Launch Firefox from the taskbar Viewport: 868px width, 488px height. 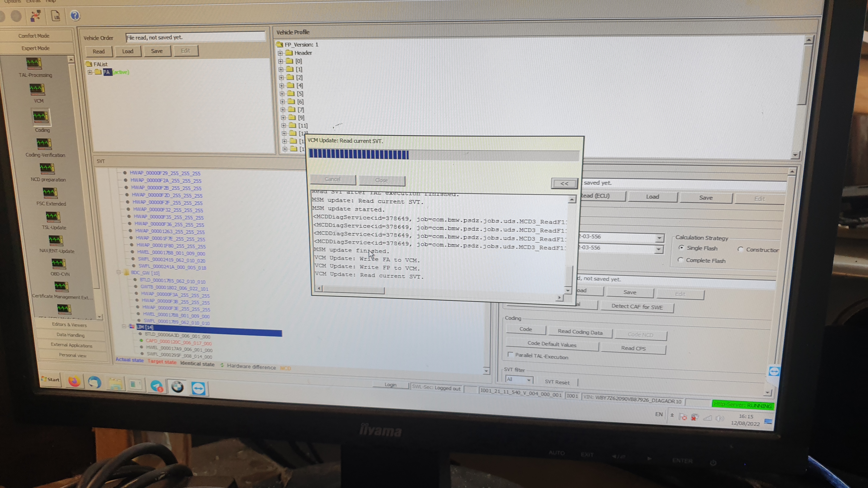[x=74, y=381]
